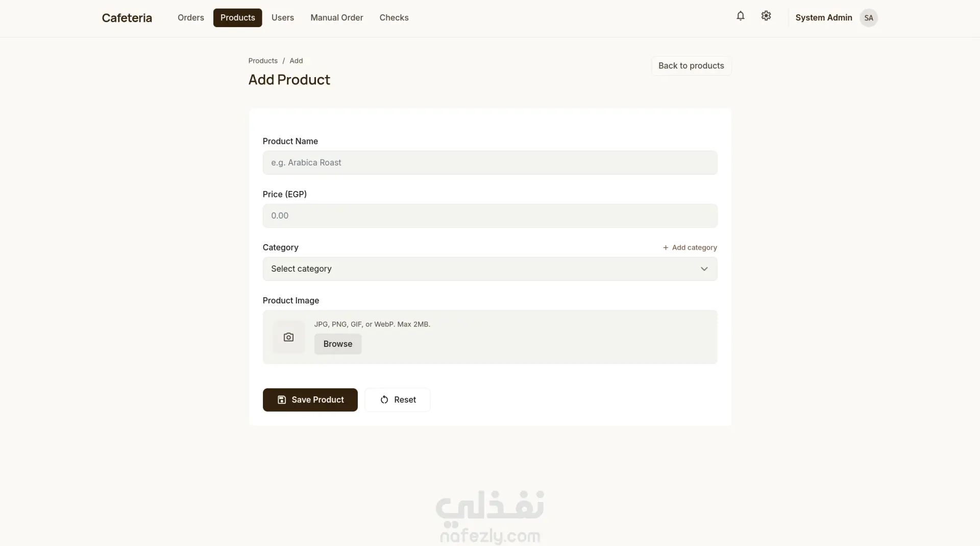Screen dimensions: 980x546
Task: Open the settings gear icon
Action: tap(766, 16)
